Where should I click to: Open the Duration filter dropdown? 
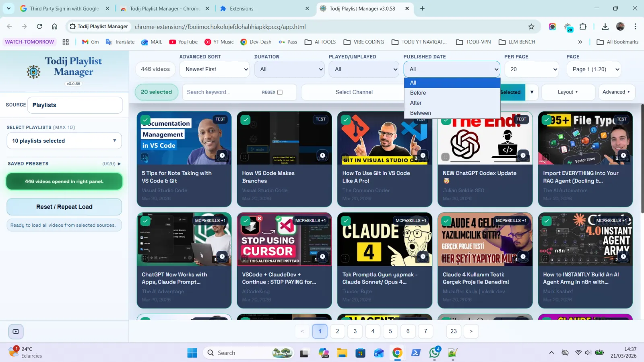289,69
